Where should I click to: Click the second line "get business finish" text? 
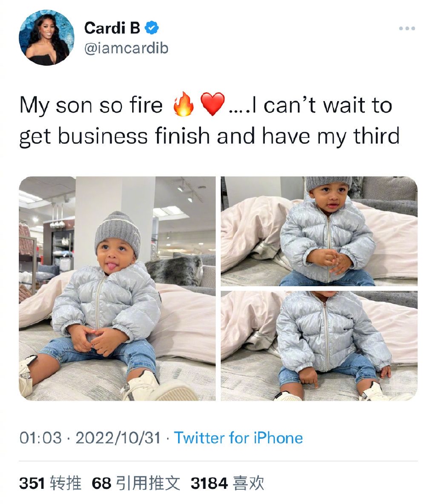click(x=115, y=136)
